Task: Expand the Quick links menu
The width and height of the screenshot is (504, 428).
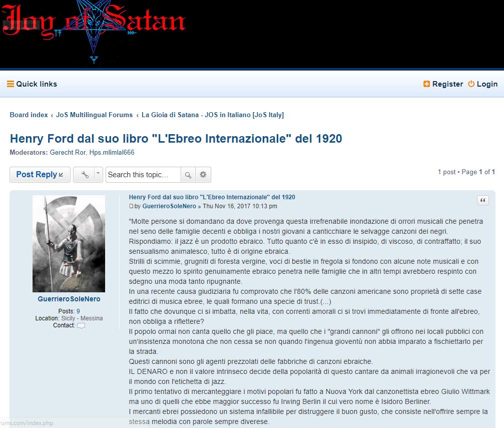Action: [x=37, y=84]
